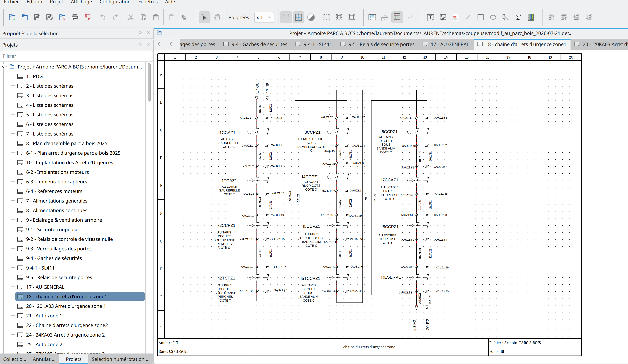Image resolution: width=628 pixels, height=364 pixels.
Task: Switch to the 17 - AU GENERAL tab
Action: point(446,44)
